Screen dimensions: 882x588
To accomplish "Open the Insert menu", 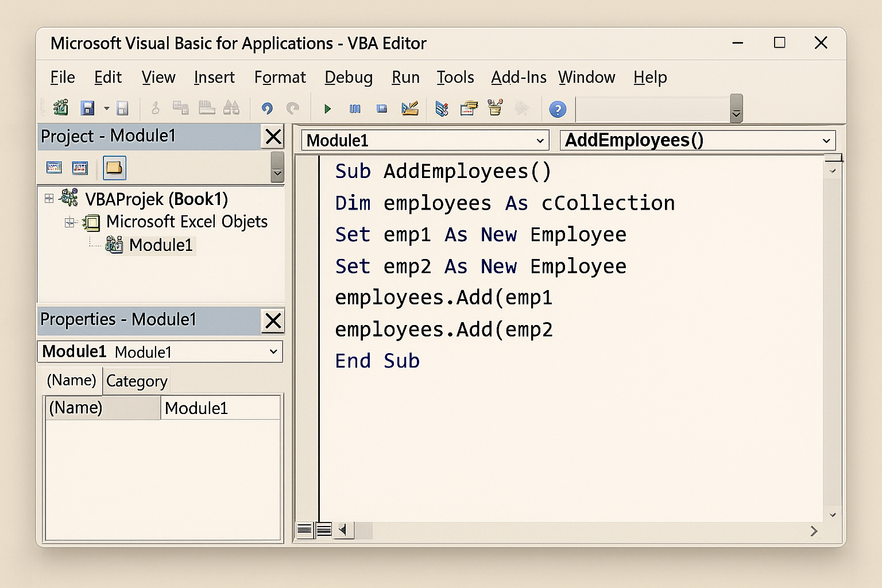I will pos(214,77).
